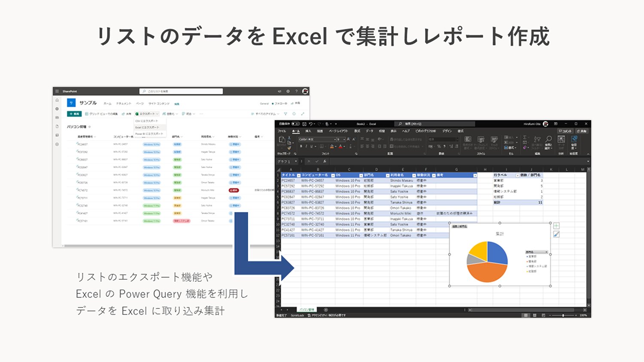Screen dimensions: 644x362
Task: Open the 統合 dropdown in SharePoint
Action: coord(188,114)
